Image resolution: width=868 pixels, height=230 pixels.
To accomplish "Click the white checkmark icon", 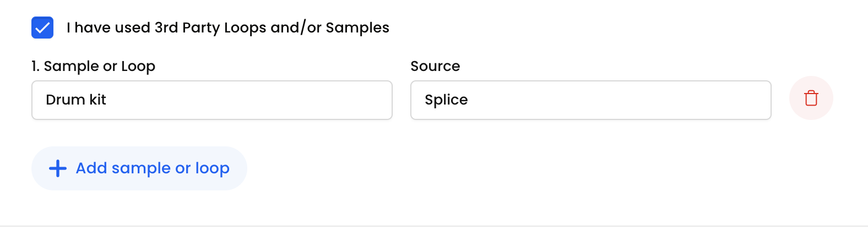I will (x=42, y=28).
